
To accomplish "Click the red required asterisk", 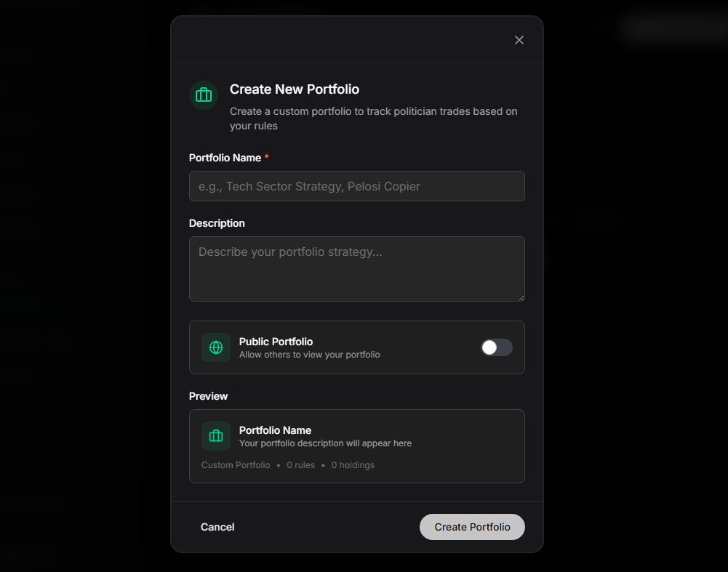I will pyautogui.click(x=267, y=158).
